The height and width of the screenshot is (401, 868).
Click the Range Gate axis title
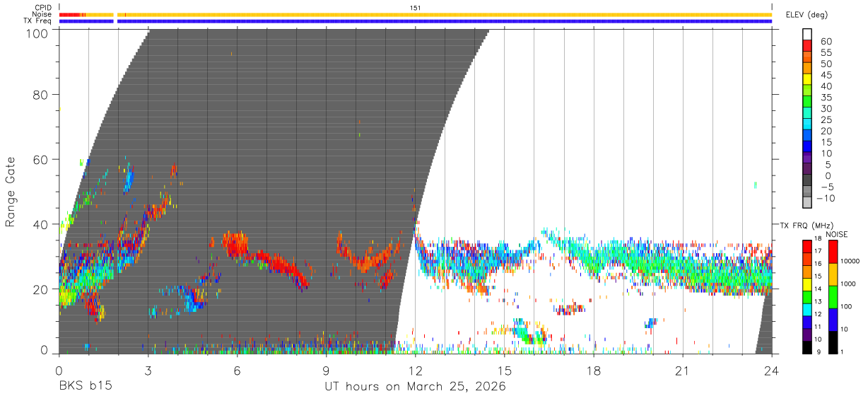[11, 192]
